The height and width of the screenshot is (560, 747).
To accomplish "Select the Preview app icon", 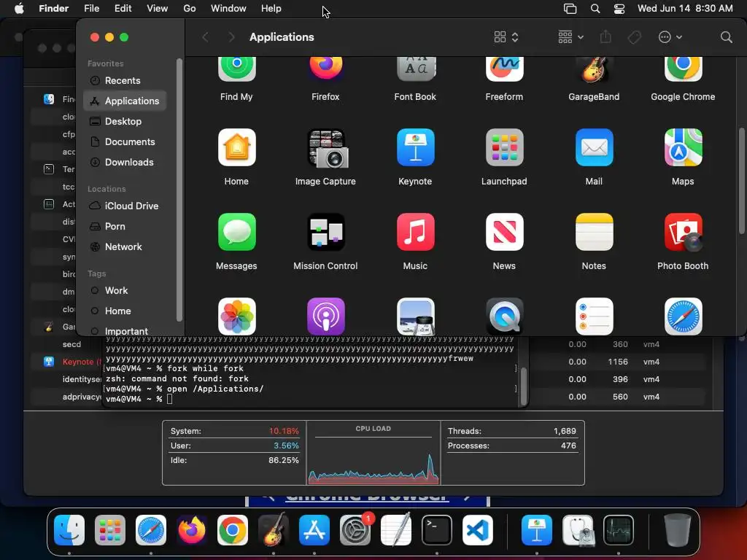I will [415, 316].
